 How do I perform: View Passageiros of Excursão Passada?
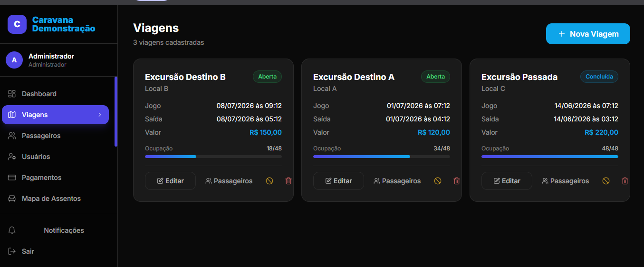[565, 181]
